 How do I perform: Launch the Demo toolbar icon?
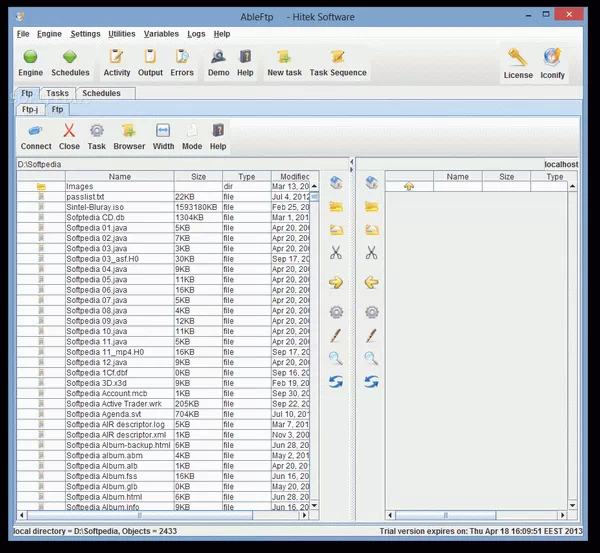218,57
